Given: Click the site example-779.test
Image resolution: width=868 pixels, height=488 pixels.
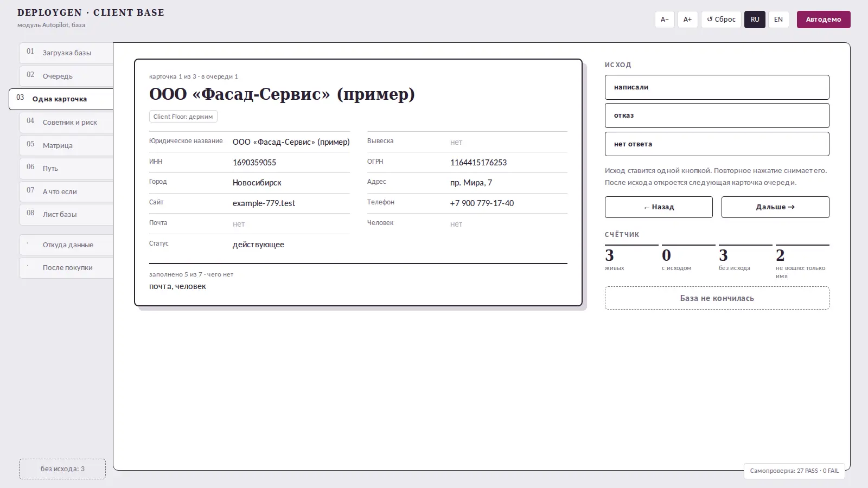Looking at the screenshot, I should point(264,203).
